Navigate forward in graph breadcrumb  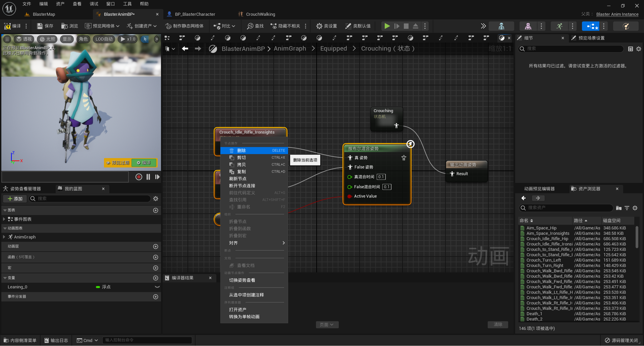(x=198, y=49)
